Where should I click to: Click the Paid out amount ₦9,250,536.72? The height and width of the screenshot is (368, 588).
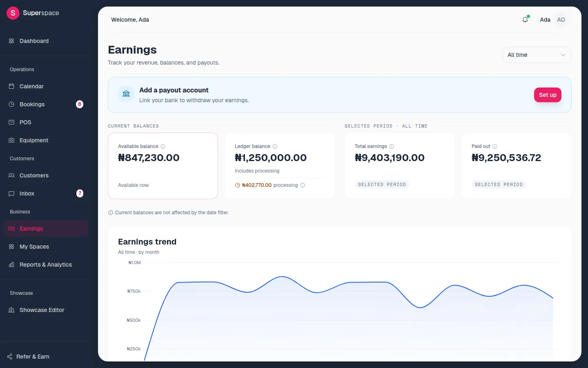(x=506, y=158)
